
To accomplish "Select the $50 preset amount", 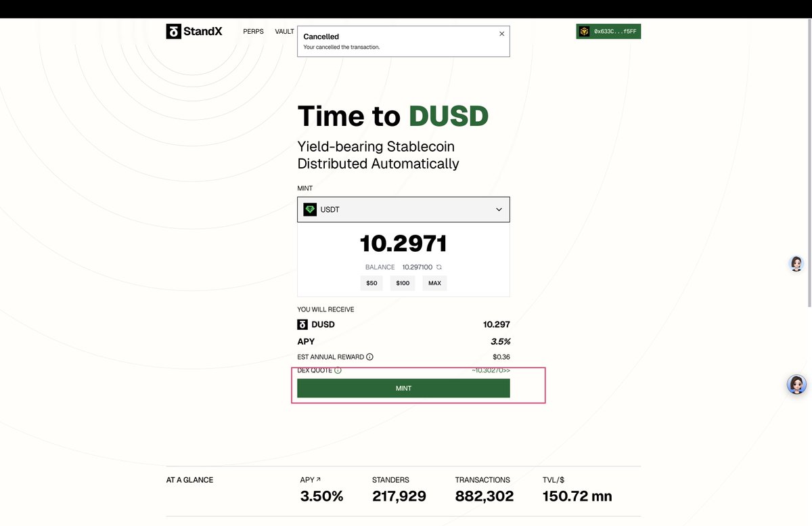I will [371, 283].
